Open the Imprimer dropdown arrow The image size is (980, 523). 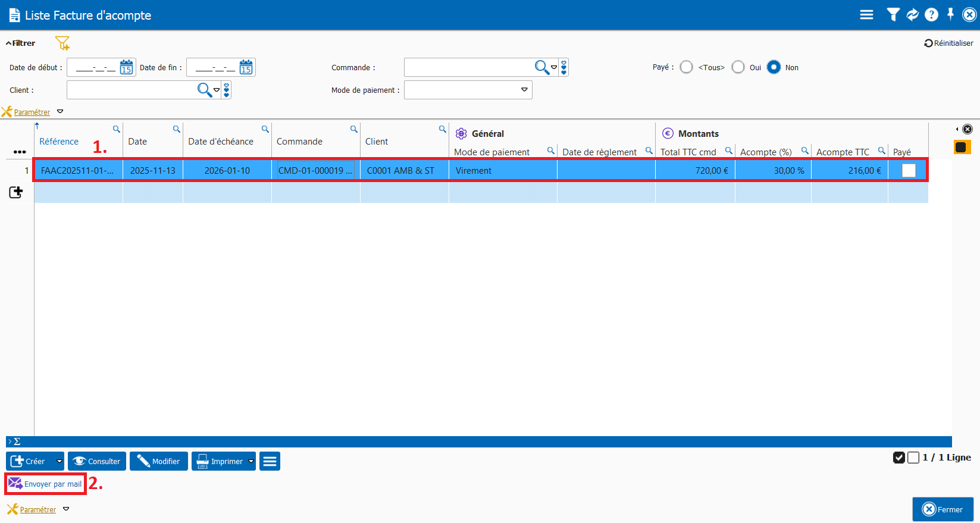pos(251,461)
